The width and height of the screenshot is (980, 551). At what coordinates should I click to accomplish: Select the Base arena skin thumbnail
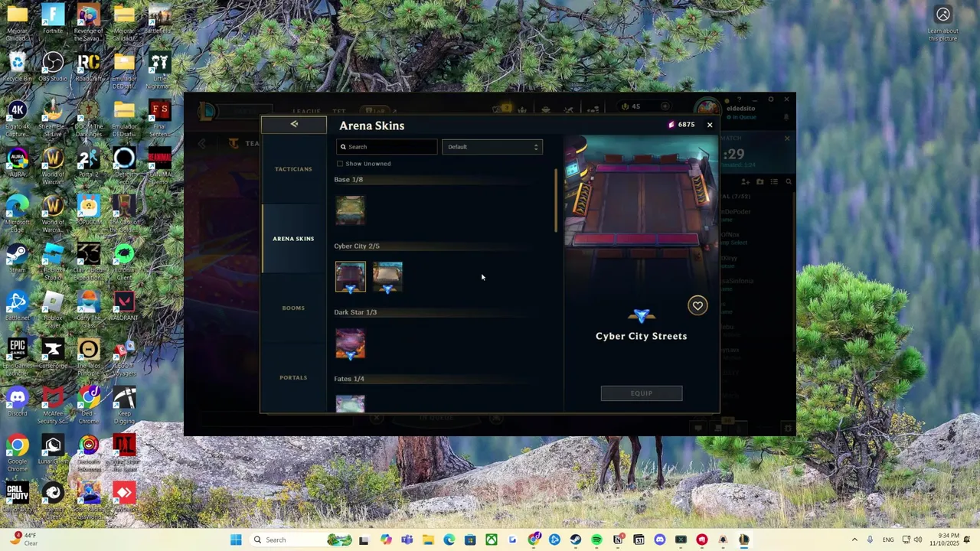point(350,210)
